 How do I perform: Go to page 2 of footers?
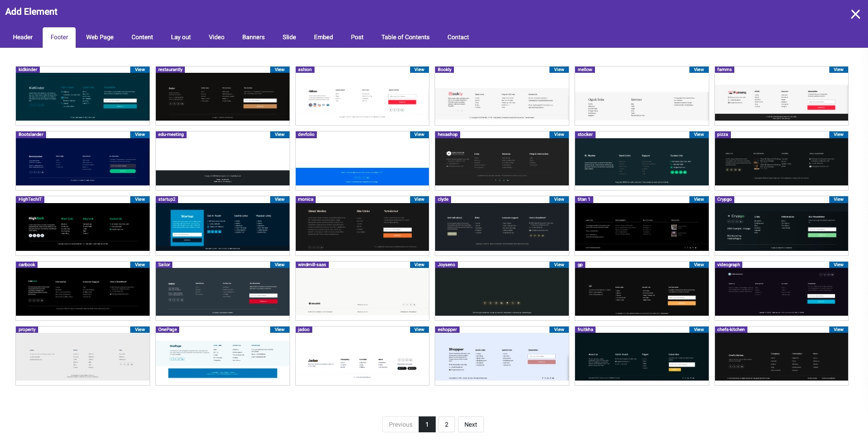tap(447, 424)
